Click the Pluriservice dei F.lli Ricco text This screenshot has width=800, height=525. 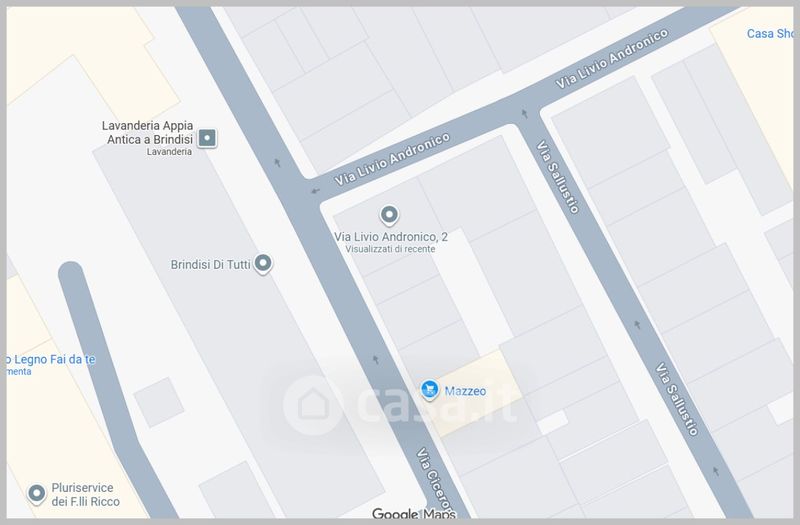pyautogui.click(x=85, y=494)
